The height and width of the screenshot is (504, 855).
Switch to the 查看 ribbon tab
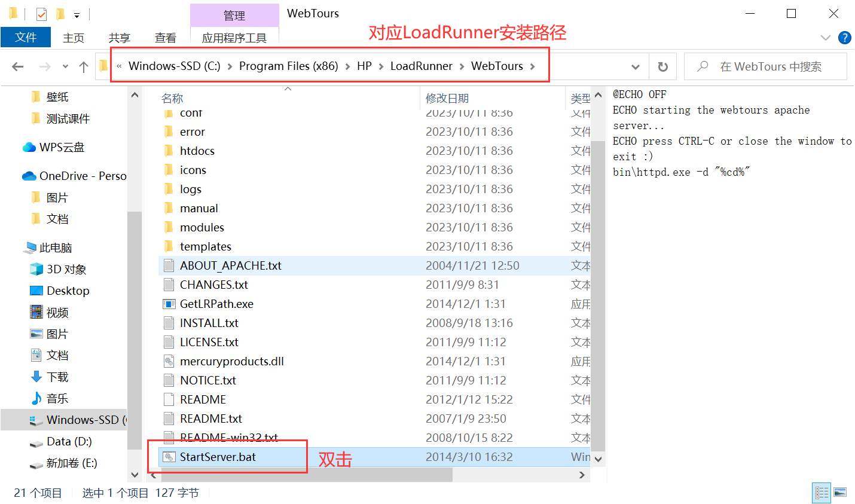pos(166,38)
